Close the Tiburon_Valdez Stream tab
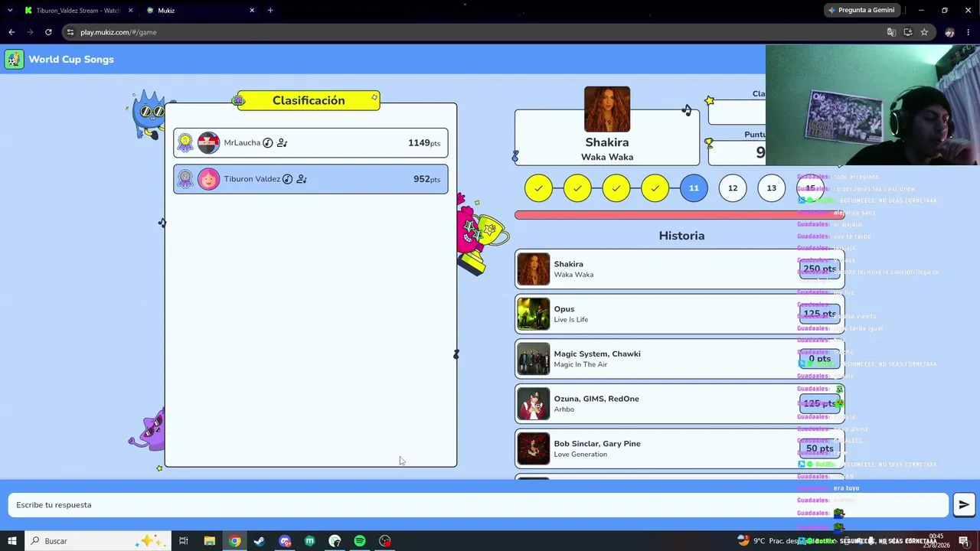The height and width of the screenshot is (551, 980). click(130, 11)
